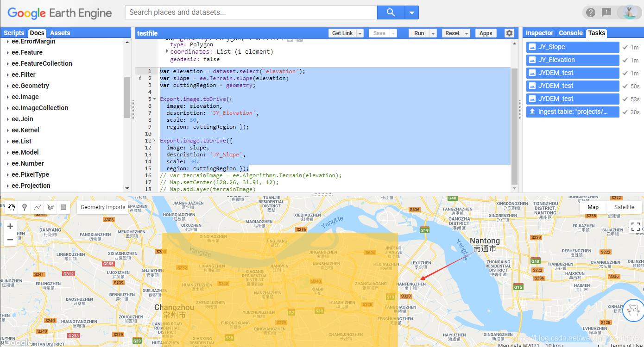Click the Apps button

[x=486, y=33]
